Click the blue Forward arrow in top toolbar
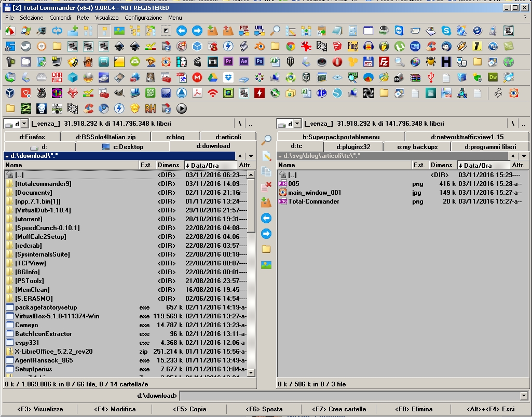Image resolution: width=532 pixels, height=417 pixels. [x=197, y=31]
